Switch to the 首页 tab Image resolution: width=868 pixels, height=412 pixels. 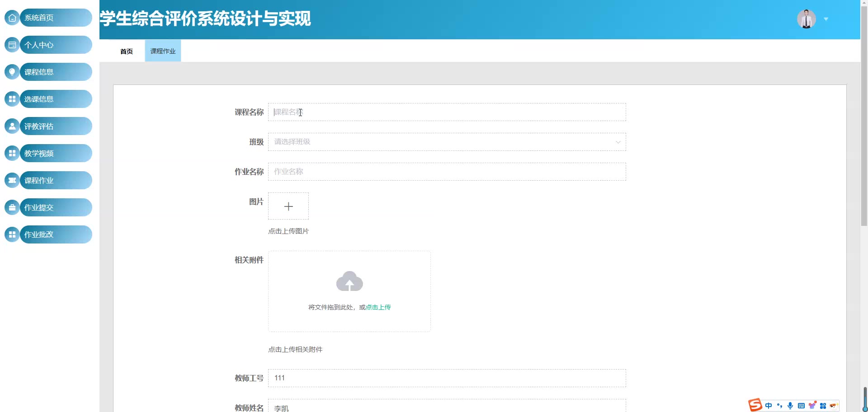tap(127, 51)
